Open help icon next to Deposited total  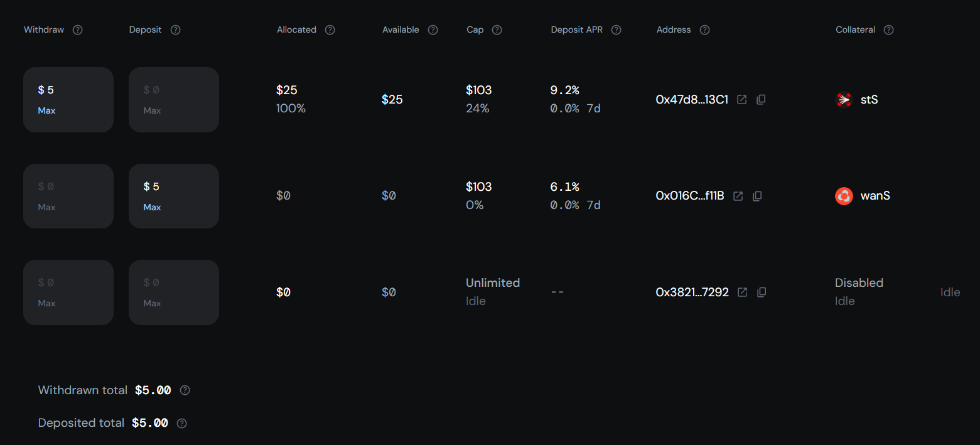181,423
